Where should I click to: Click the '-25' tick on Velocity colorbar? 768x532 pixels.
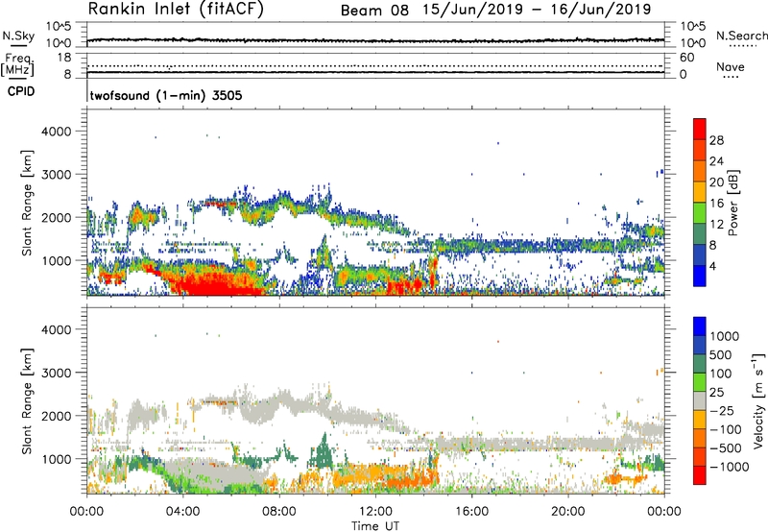722,410
